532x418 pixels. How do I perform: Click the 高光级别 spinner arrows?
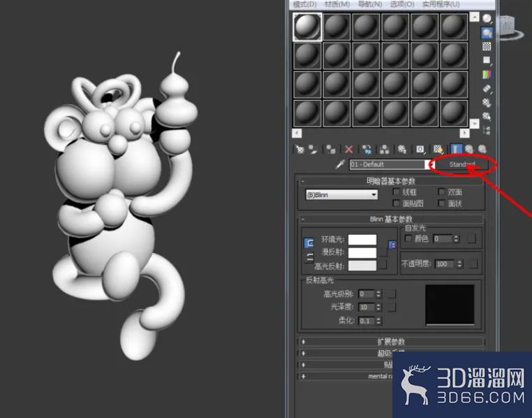[378, 294]
